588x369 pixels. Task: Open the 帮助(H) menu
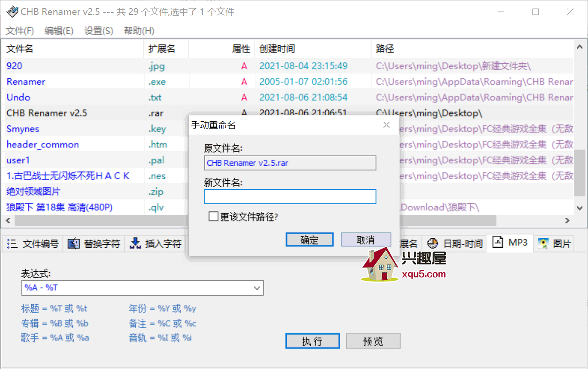pos(139,31)
